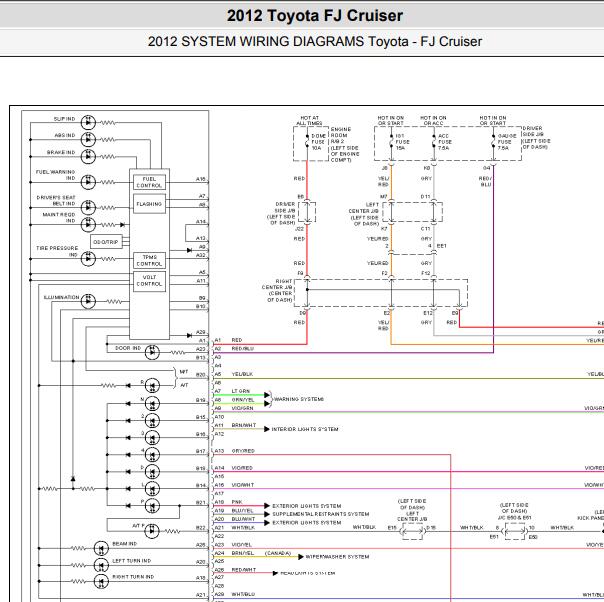Viewport: 604px width, 602px height.
Task: Click the RIGHT CENTER J/B label
Action: (x=277, y=284)
